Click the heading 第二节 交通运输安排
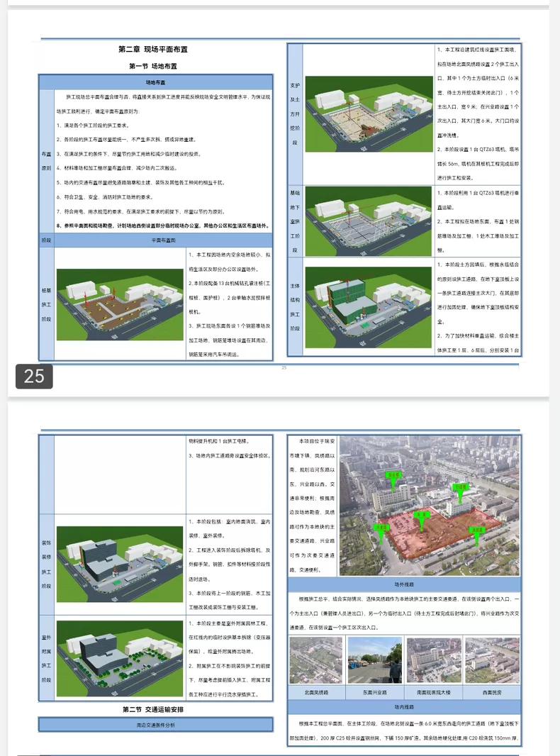This screenshot has width=560, height=756. point(152,709)
